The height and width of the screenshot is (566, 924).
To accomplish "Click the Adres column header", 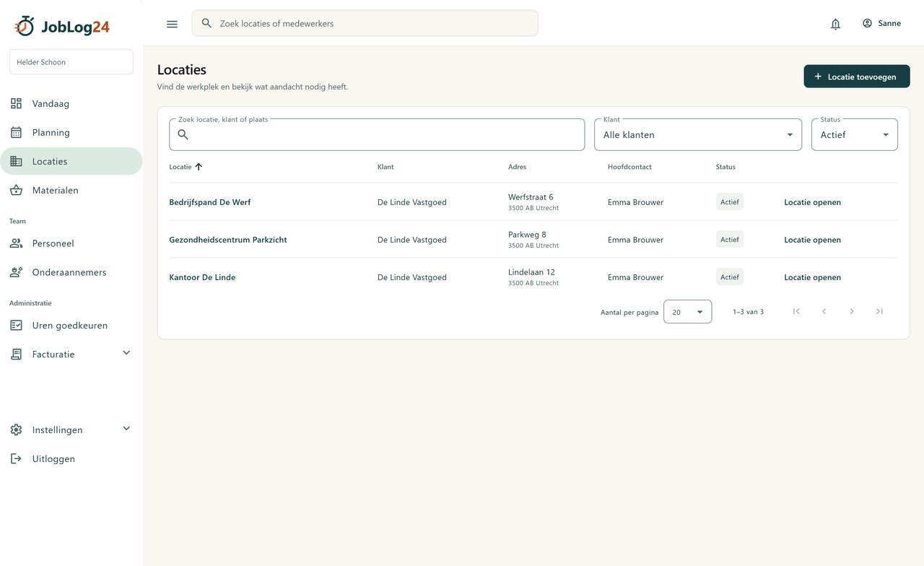I will 517,167.
